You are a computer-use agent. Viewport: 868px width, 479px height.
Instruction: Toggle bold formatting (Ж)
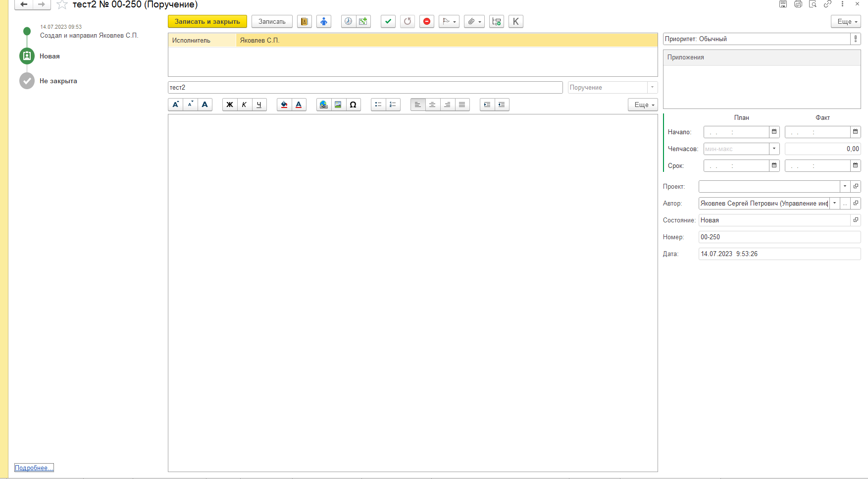229,105
